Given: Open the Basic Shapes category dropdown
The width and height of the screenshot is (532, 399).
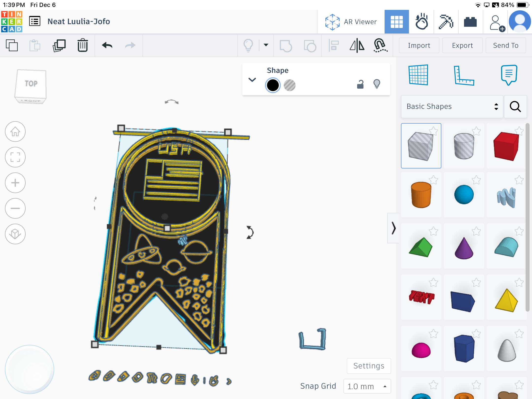Looking at the screenshot, I should 452,106.
